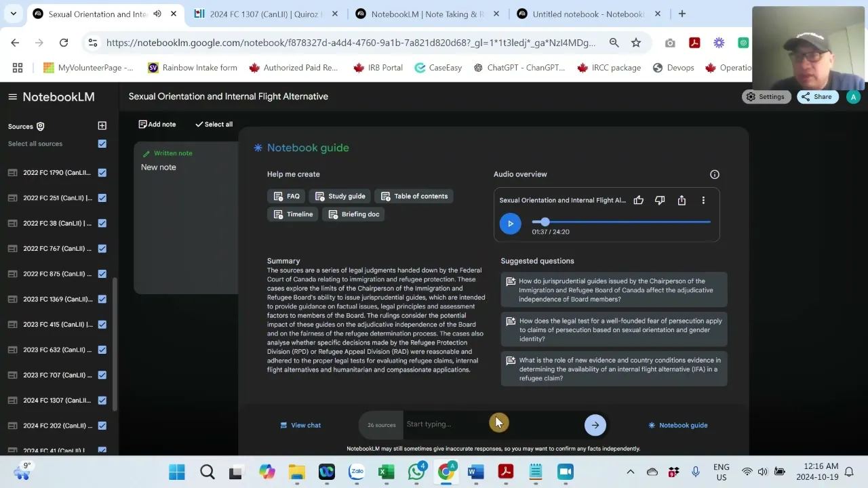The width and height of the screenshot is (868, 488).
Task: Go back in browser history
Action: pyautogui.click(x=15, y=43)
